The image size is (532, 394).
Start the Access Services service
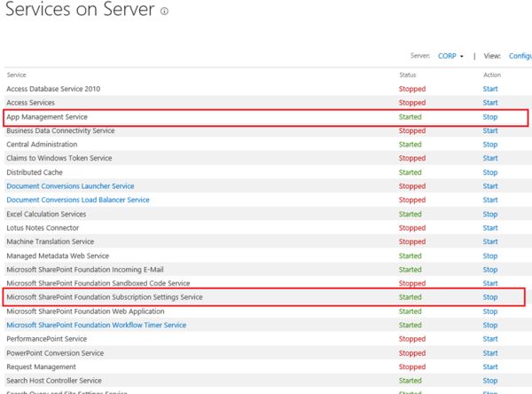tap(490, 103)
